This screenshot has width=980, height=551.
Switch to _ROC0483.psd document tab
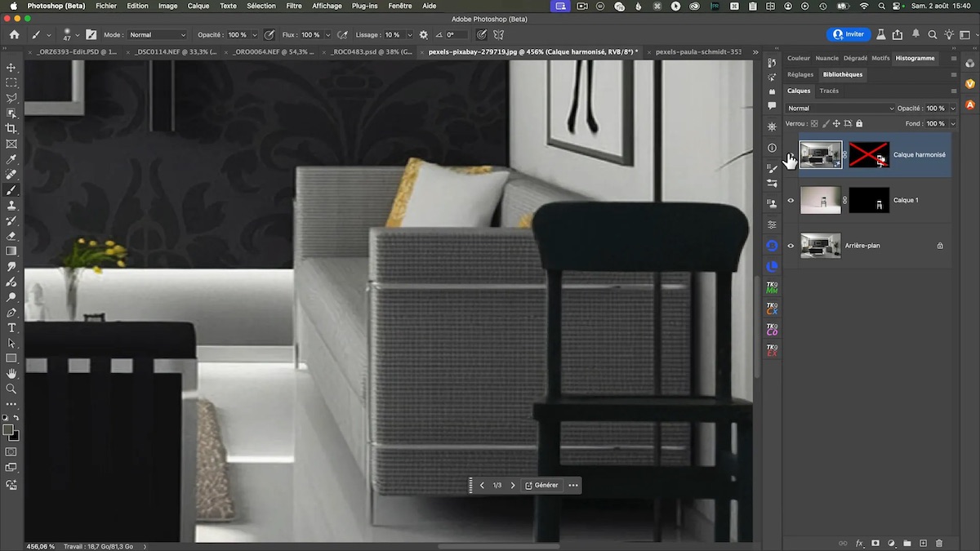372,51
